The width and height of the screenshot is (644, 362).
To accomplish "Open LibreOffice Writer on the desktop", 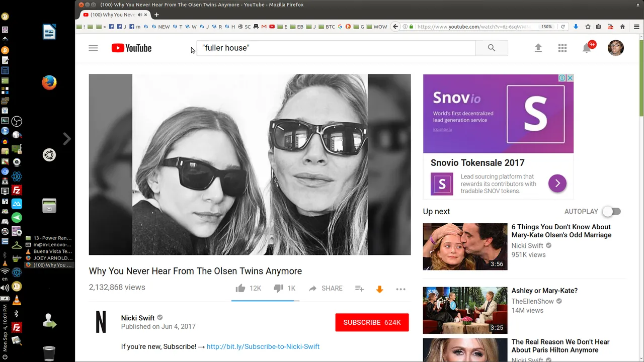I will point(49,32).
